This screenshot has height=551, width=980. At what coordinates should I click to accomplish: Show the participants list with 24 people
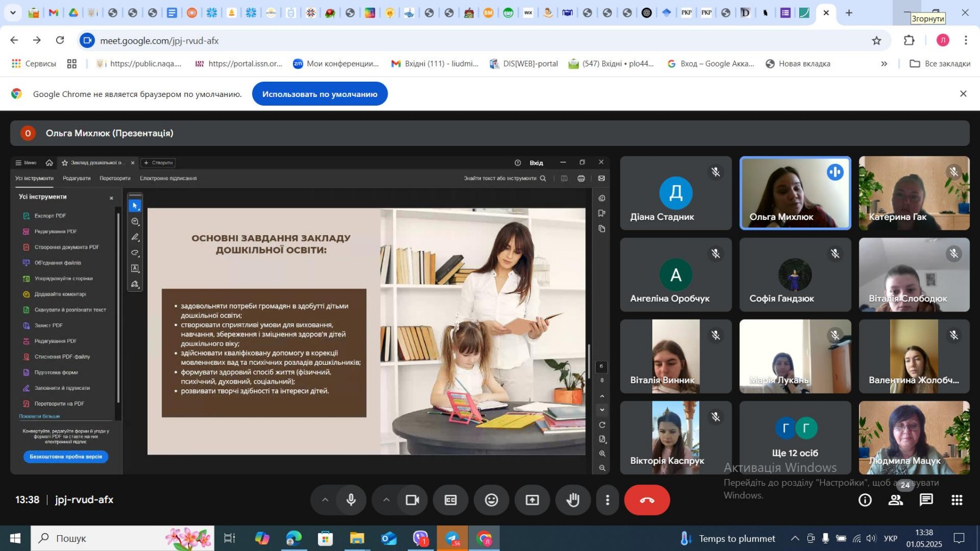click(896, 500)
